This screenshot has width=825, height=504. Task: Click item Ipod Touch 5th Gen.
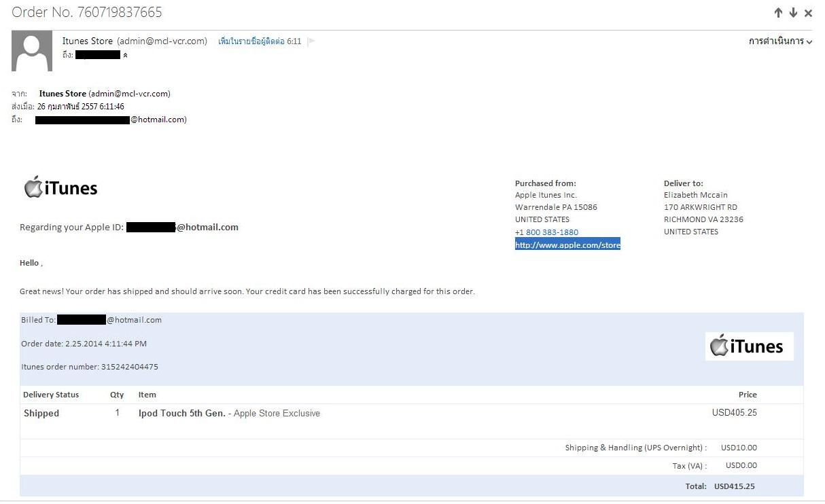(182, 413)
